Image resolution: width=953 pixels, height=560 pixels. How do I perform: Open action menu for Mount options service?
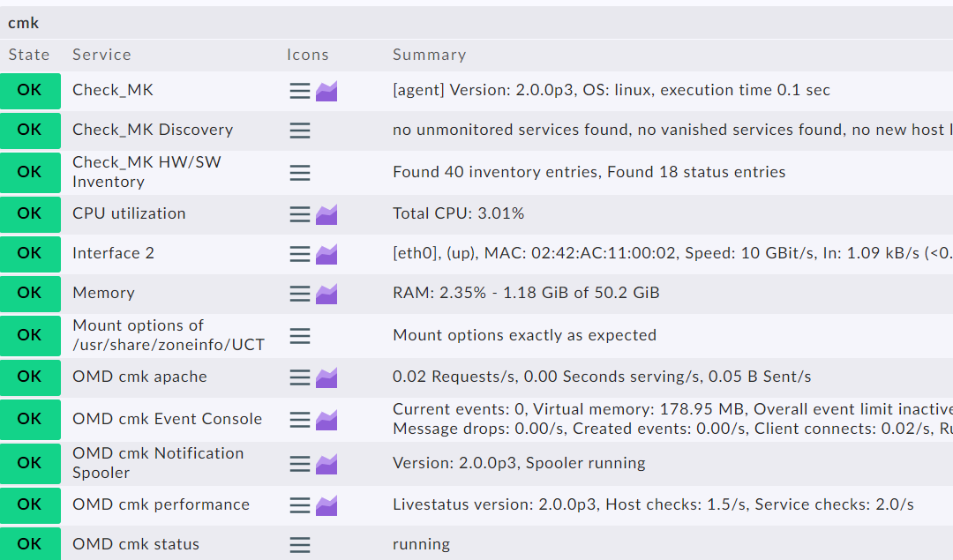coord(300,336)
